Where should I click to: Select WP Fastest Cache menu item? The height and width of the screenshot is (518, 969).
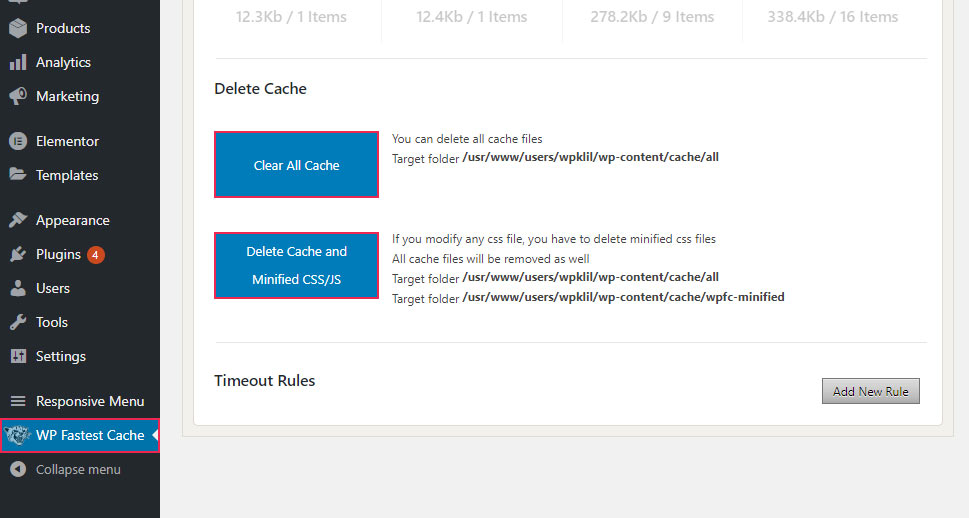coord(80,435)
